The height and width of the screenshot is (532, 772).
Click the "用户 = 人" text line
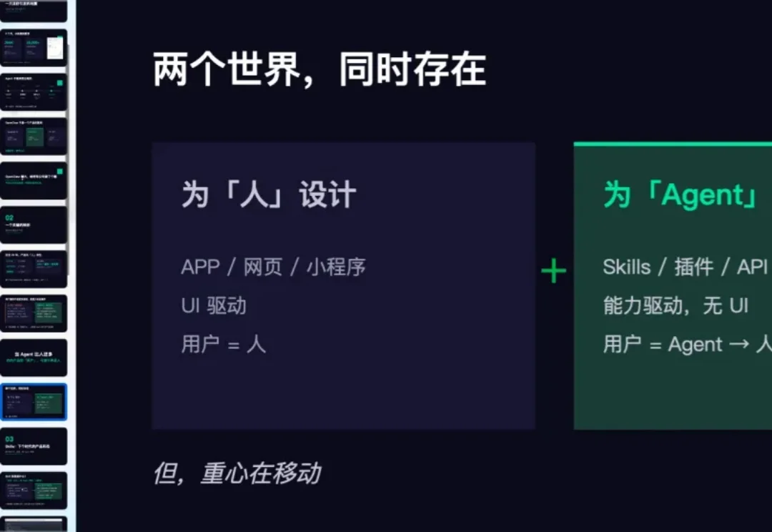point(223,345)
